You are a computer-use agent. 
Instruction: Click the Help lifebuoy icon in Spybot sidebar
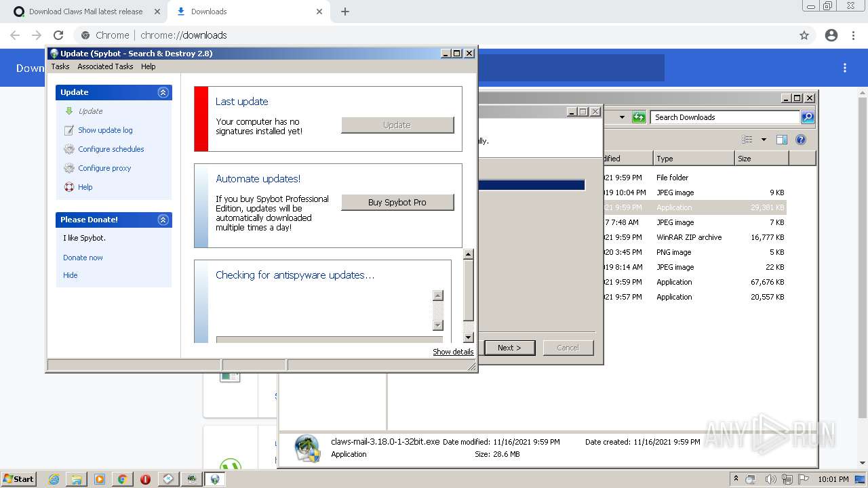tap(68, 187)
